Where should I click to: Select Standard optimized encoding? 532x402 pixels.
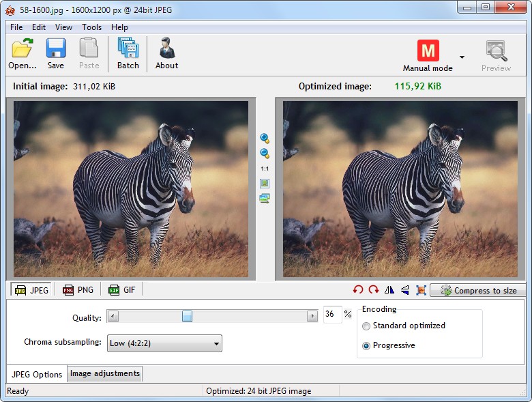[366, 326]
